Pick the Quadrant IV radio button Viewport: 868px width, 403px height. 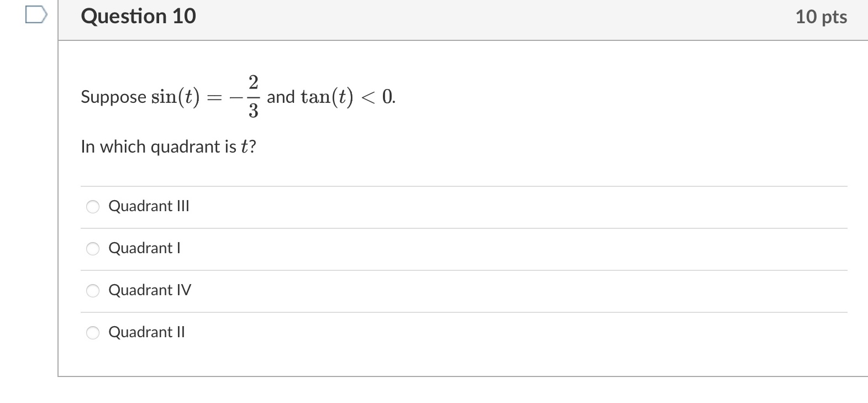click(x=93, y=290)
